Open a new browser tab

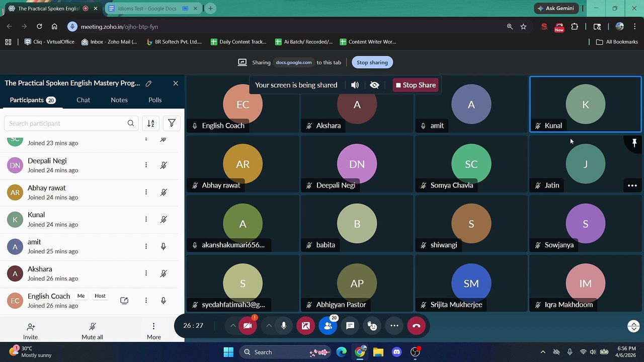(210, 9)
